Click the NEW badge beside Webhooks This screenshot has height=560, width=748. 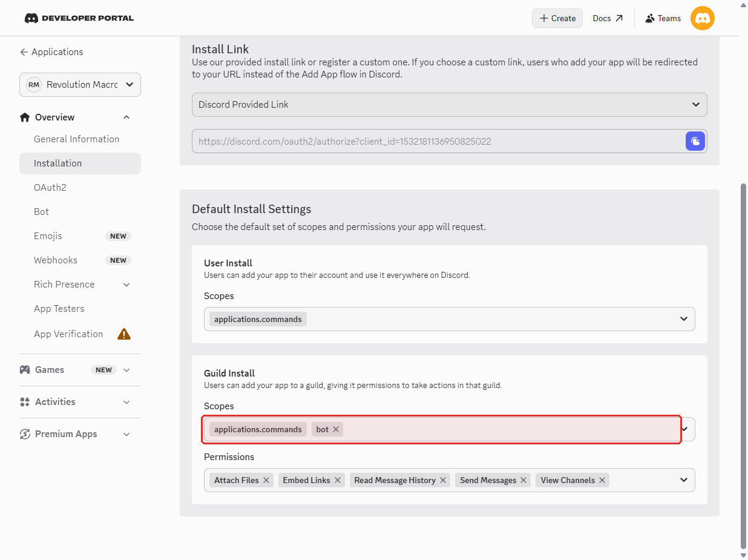tap(118, 260)
